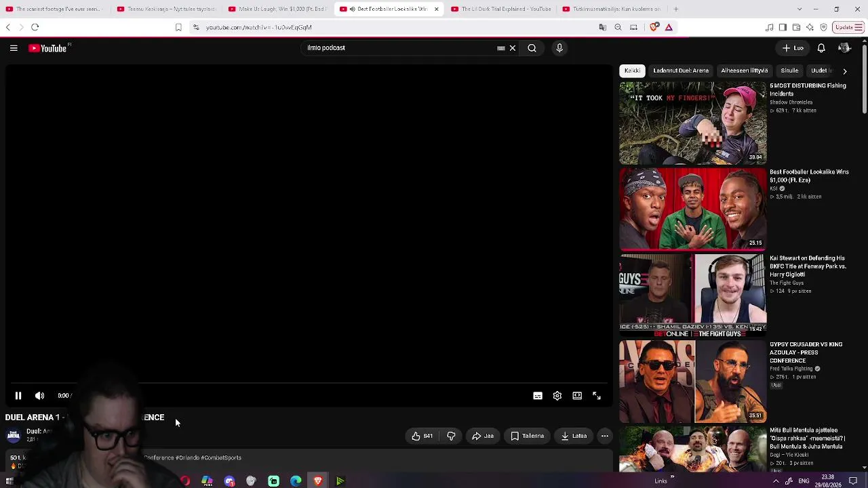Select the 'Kaikki' filter chip

[632, 70]
